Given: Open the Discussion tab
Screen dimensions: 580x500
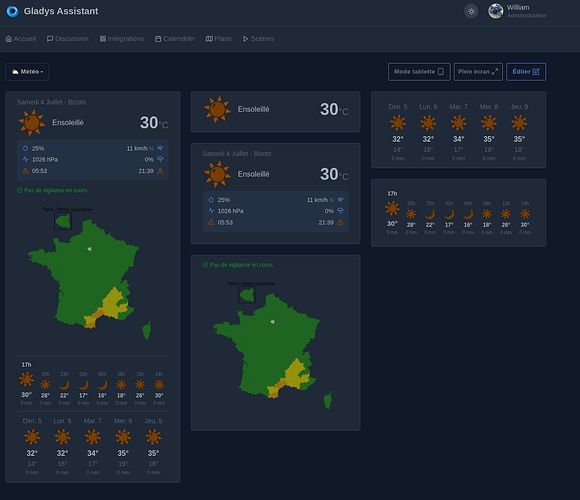Looking at the screenshot, I should (68, 39).
